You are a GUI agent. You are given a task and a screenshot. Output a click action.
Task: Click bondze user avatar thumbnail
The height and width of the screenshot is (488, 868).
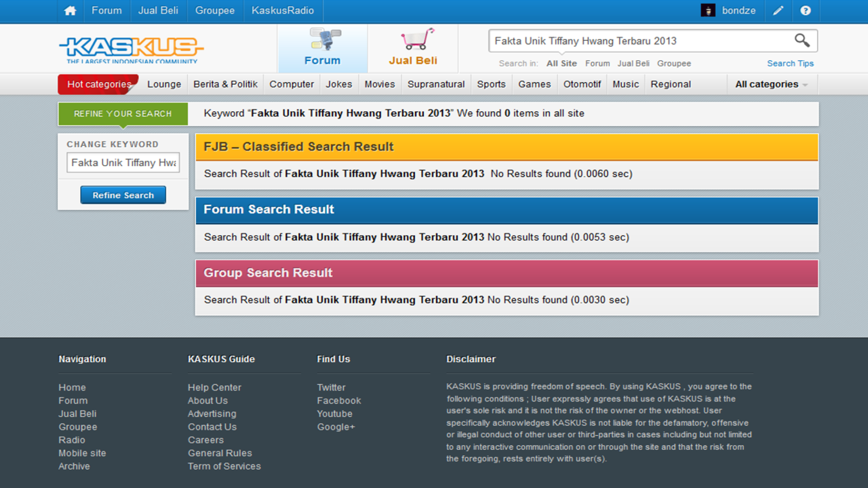click(x=708, y=11)
